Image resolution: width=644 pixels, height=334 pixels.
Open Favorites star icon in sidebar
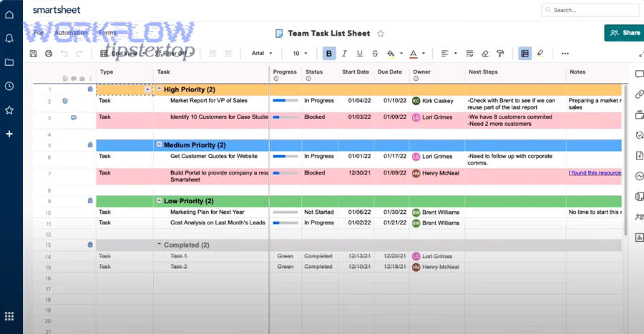(x=9, y=110)
